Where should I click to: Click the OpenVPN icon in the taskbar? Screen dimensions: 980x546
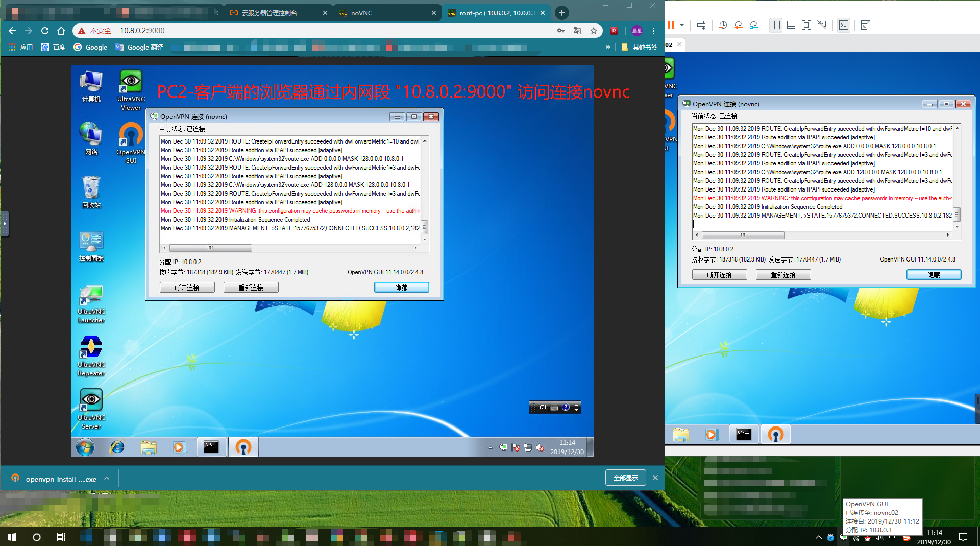[243, 446]
